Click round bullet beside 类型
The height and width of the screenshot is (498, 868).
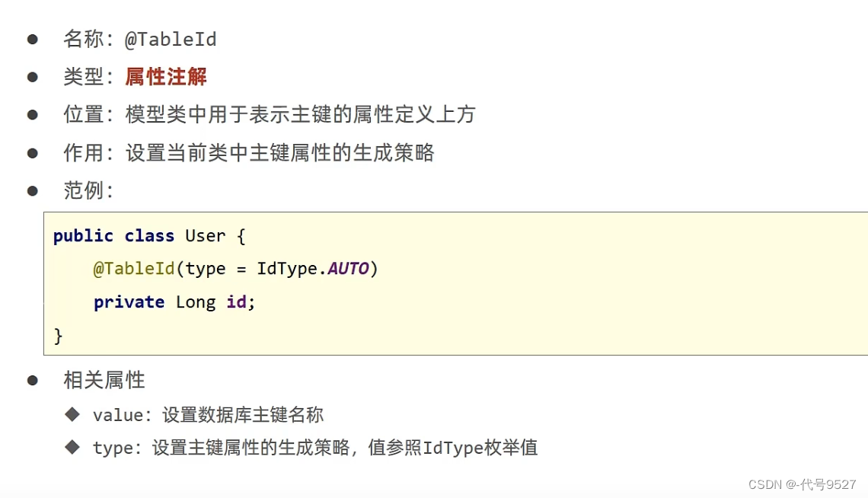[x=33, y=77]
